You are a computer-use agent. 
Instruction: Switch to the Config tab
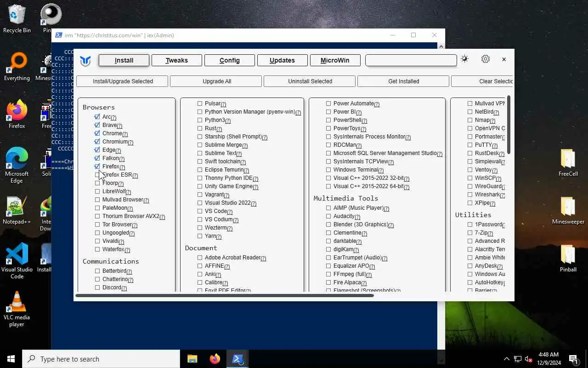(x=230, y=60)
